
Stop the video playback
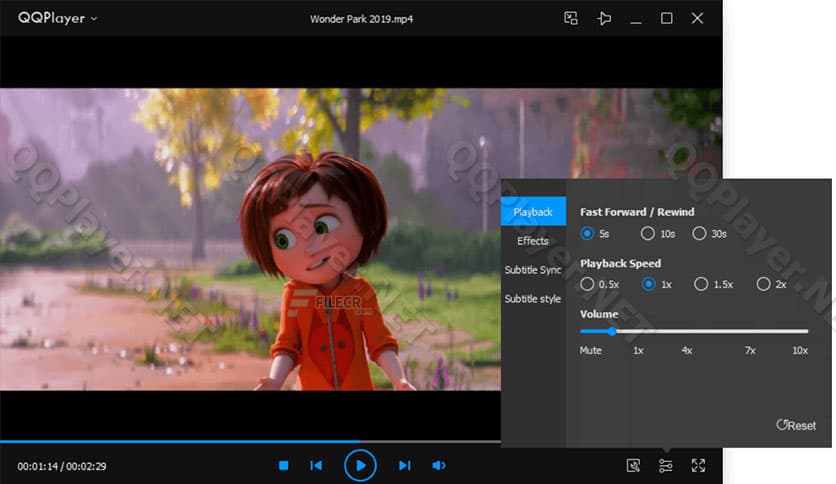[284, 465]
